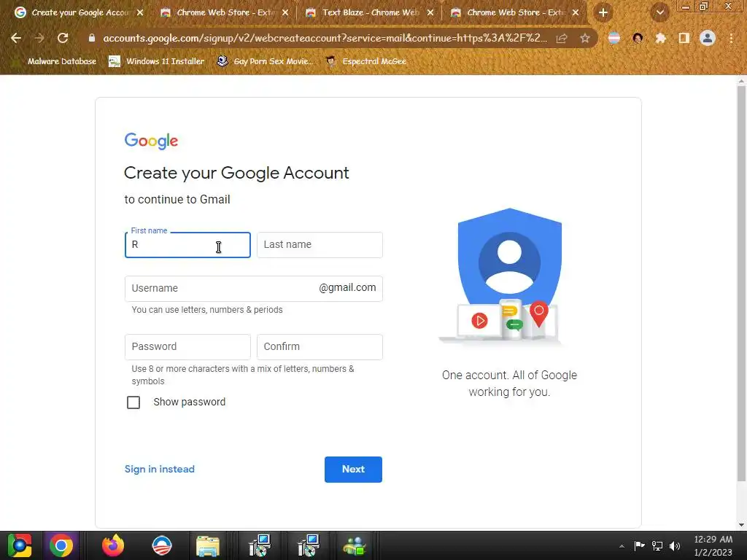Open the Start menu from the taskbar

[x=20, y=545]
